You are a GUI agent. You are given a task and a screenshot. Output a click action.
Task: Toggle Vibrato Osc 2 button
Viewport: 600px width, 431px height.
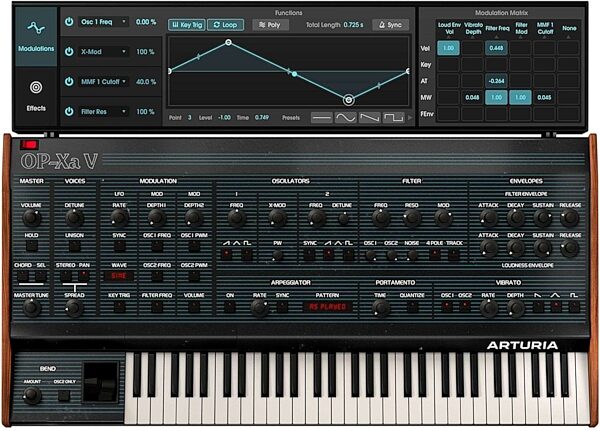tap(465, 306)
